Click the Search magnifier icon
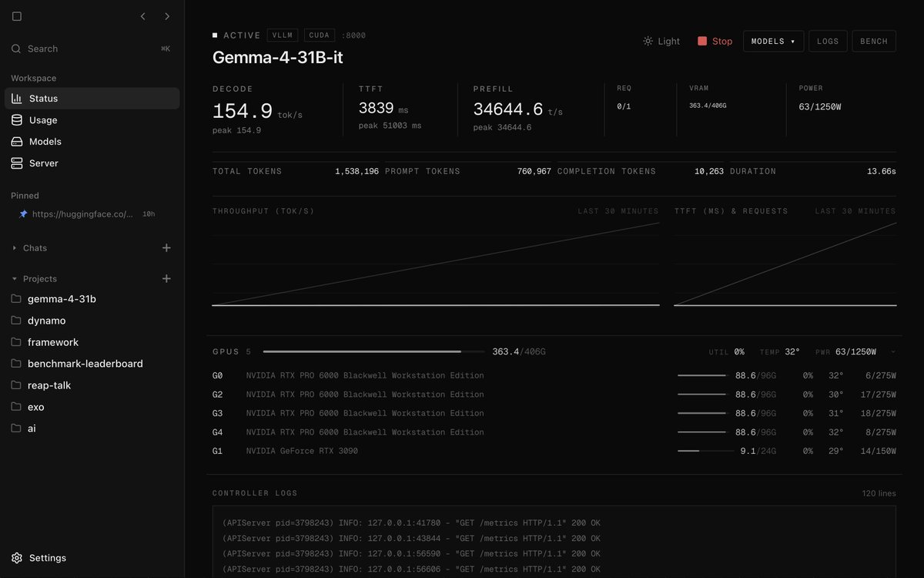924x578 pixels. click(x=16, y=49)
